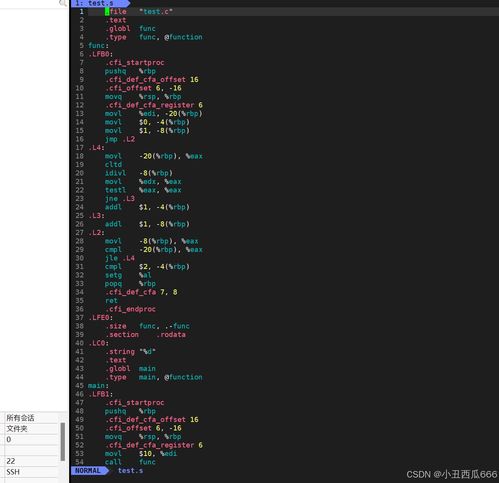This screenshot has height=483, width=499.
Task: Click the '.L3:' label line
Action: tap(96, 216)
